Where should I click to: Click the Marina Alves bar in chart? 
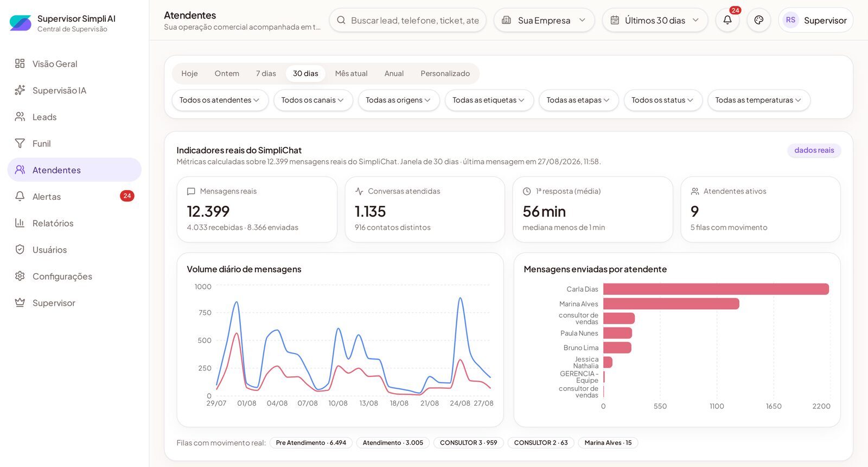[x=671, y=304]
